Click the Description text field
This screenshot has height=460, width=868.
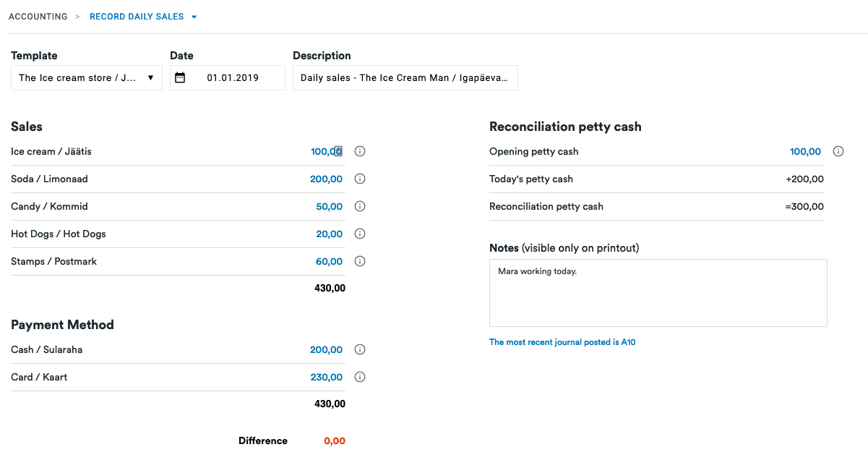point(405,78)
